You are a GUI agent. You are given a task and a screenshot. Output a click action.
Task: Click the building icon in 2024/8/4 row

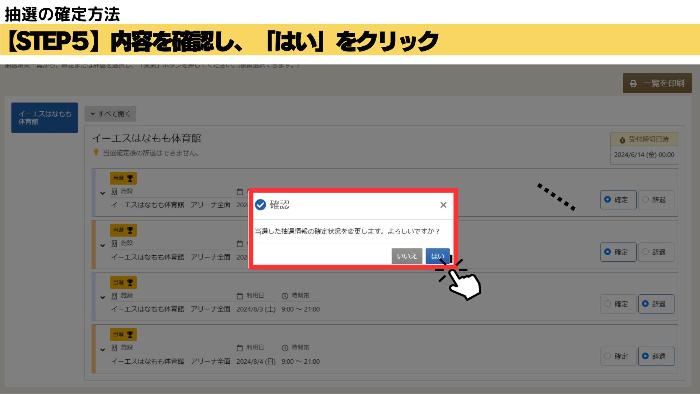[114, 348]
